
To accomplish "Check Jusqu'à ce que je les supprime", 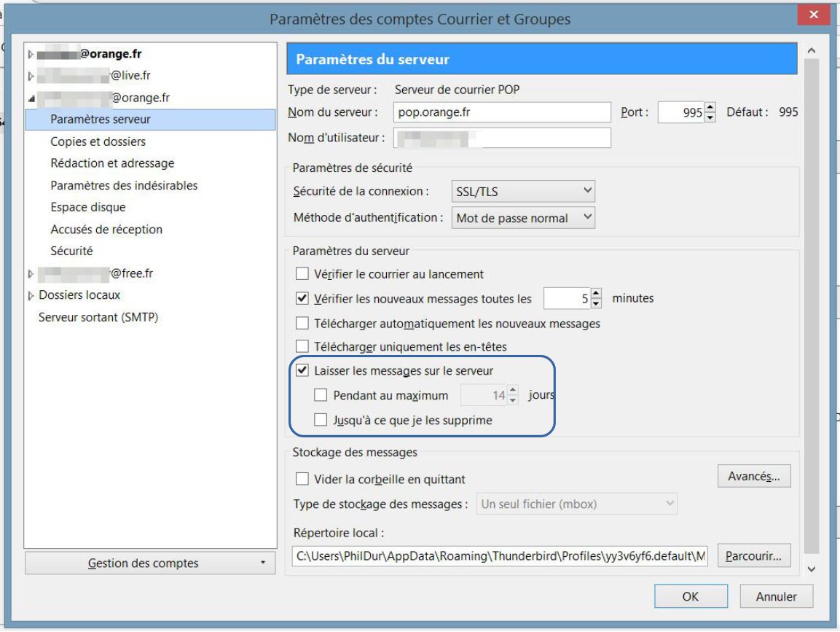I will click(x=321, y=420).
